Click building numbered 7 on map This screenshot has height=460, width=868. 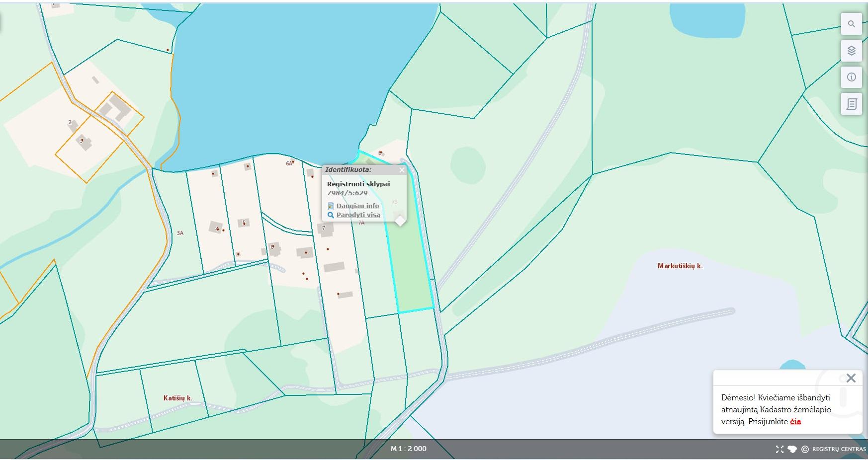pyautogui.click(x=326, y=229)
